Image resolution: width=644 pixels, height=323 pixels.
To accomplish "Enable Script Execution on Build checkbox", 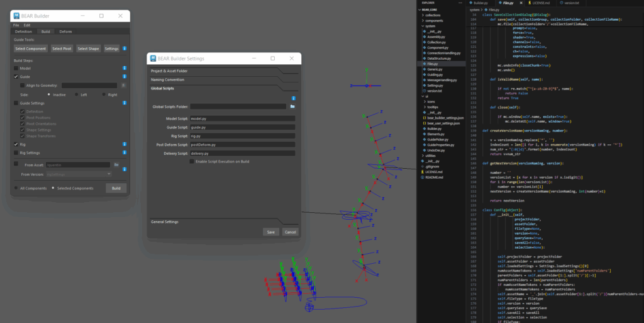I will 192,161.
